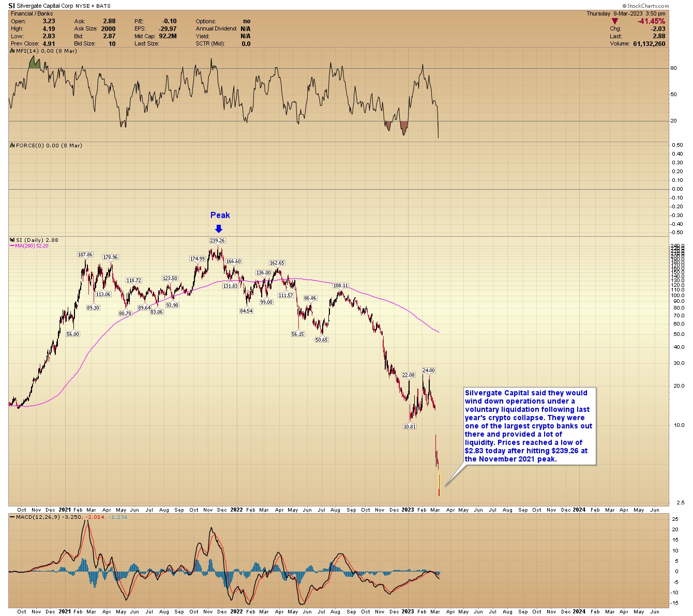The image size is (693, 616).
Task: Click the 80 level on the MFI axis
Action: pyautogui.click(x=674, y=68)
